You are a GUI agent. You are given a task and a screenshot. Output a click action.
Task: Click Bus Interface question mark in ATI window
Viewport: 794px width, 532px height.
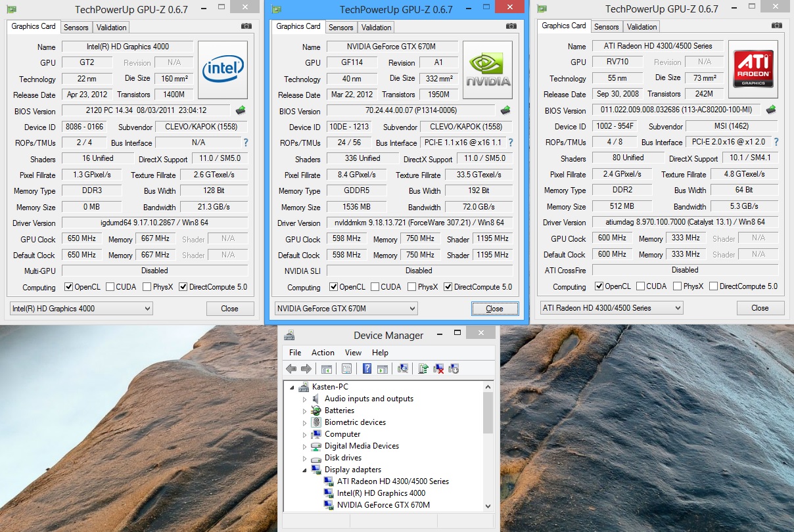coord(776,142)
